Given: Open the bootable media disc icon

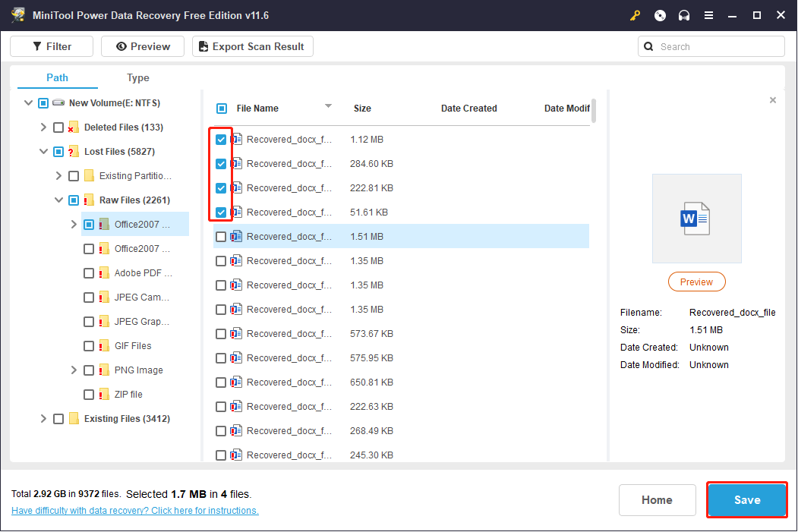Looking at the screenshot, I should coord(660,15).
